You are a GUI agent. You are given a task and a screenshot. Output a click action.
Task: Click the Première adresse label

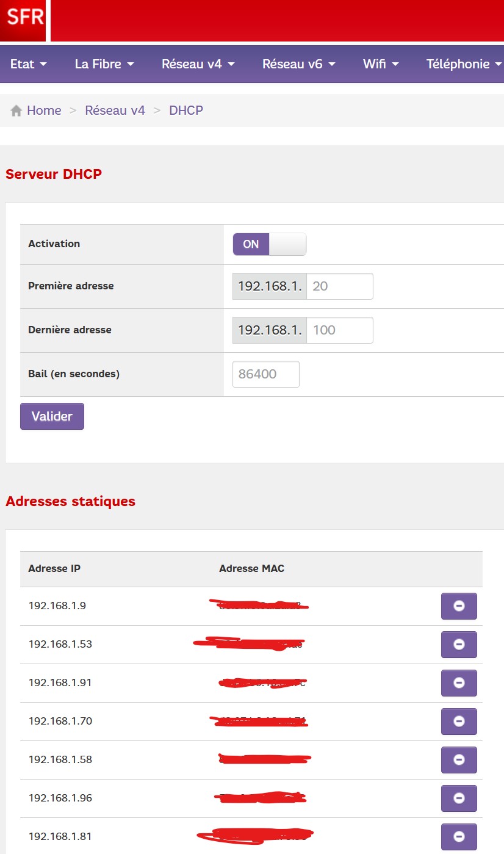tap(71, 286)
